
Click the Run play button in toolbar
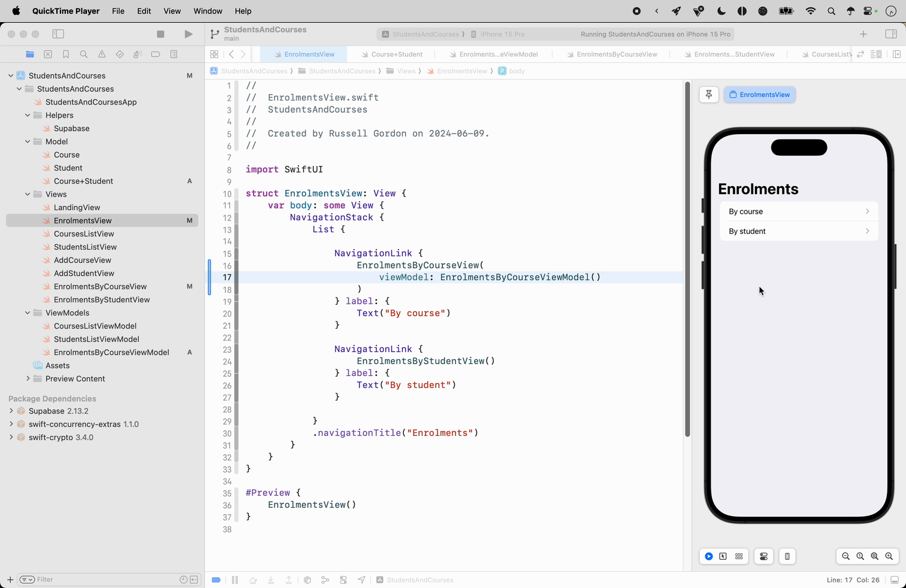tap(189, 34)
